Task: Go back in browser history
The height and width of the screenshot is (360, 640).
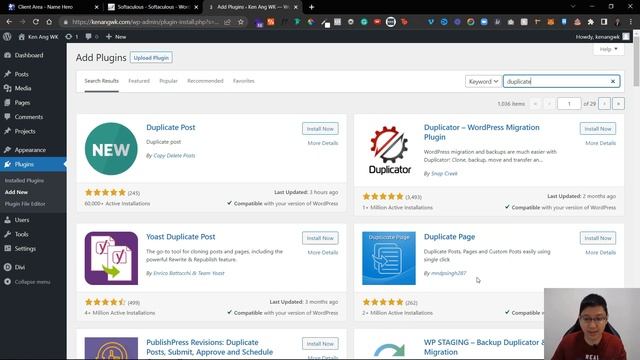Action: (x=9, y=22)
